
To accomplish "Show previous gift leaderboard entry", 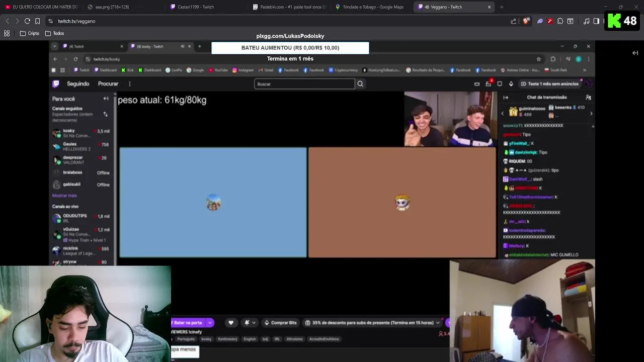I will coord(502,114).
